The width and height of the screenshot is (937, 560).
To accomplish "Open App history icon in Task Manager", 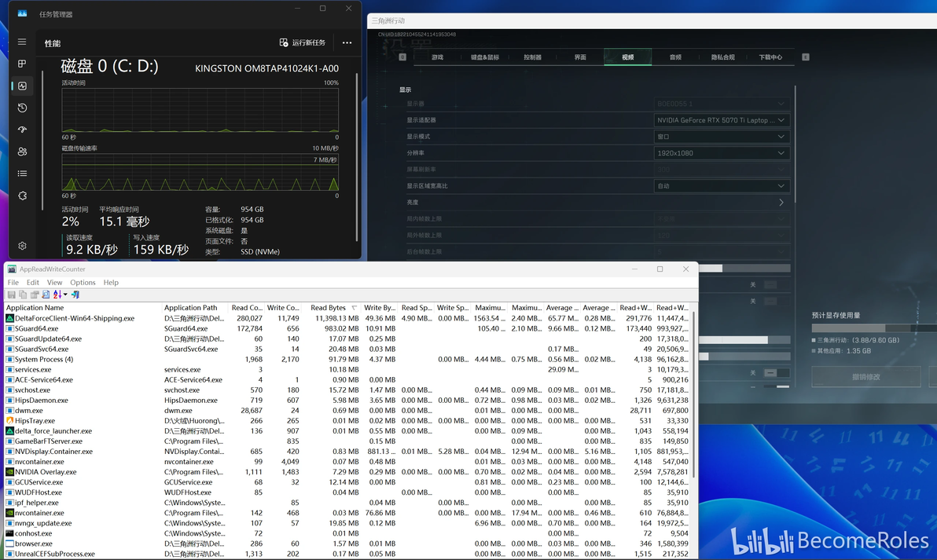I will coord(22,108).
